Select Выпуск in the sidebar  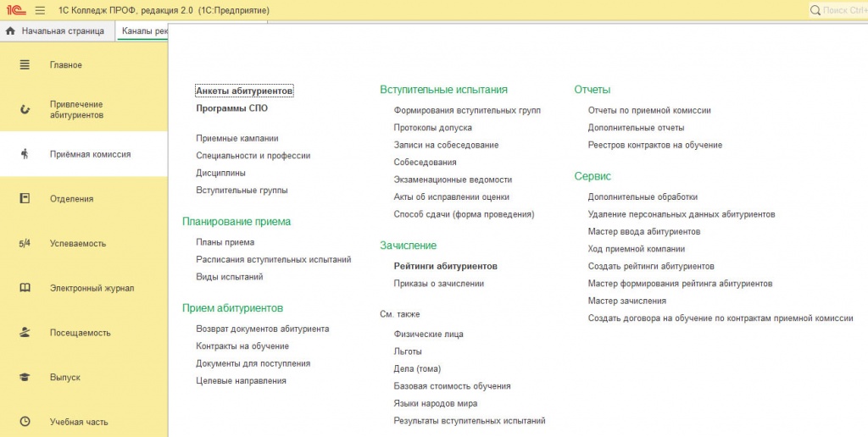[x=64, y=377]
